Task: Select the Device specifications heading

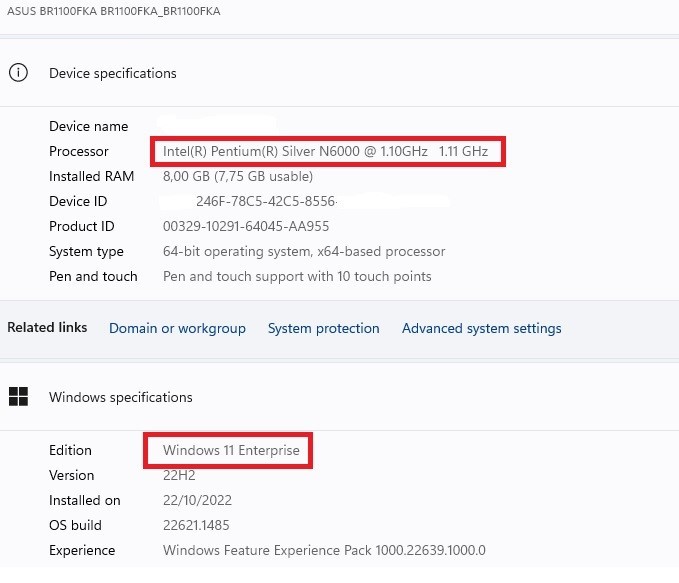Action: click(x=113, y=73)
